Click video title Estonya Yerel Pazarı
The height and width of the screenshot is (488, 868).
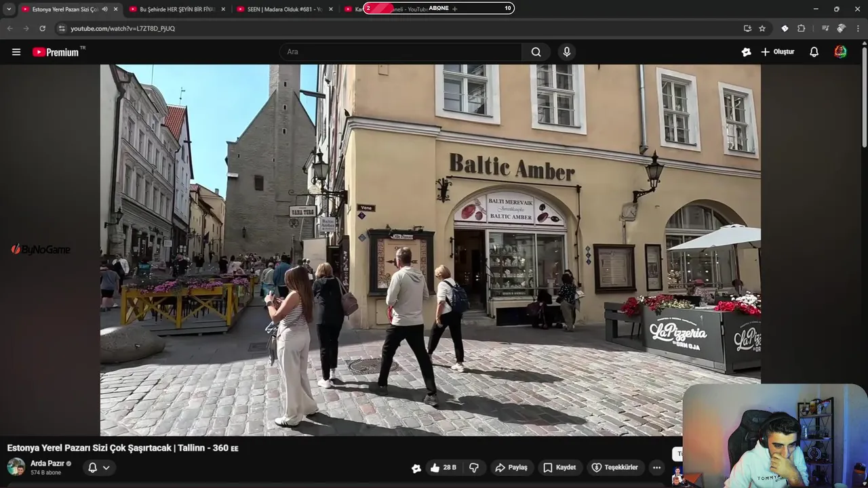pos(123,448)
